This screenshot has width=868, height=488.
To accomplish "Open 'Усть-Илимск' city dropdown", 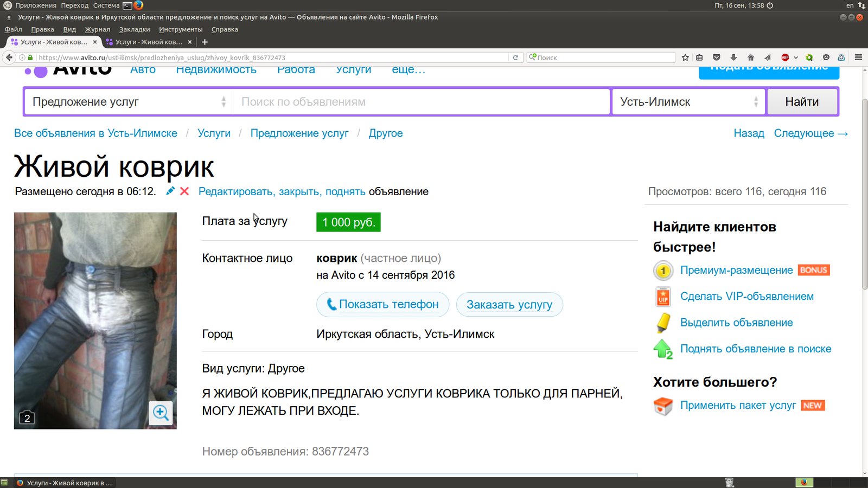I will [688, 102].
